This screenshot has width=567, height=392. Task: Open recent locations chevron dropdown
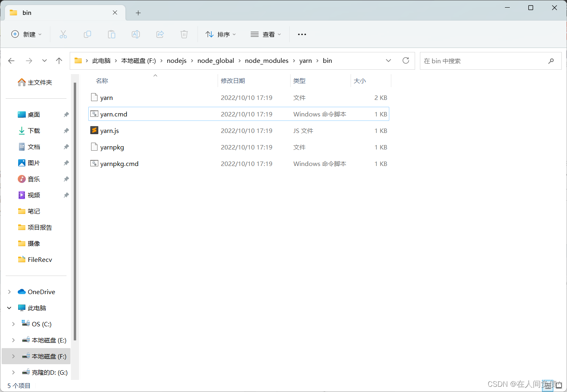tap(44, 60)
